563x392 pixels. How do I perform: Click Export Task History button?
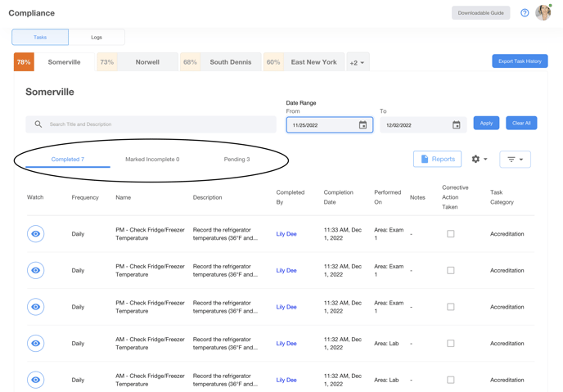click(x=520, y=61)
